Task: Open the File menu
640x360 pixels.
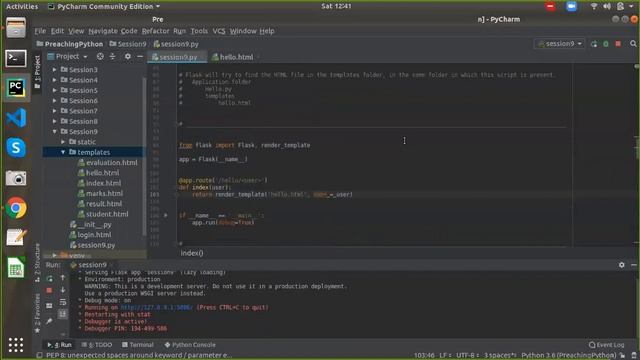Action: coord(40,31)
